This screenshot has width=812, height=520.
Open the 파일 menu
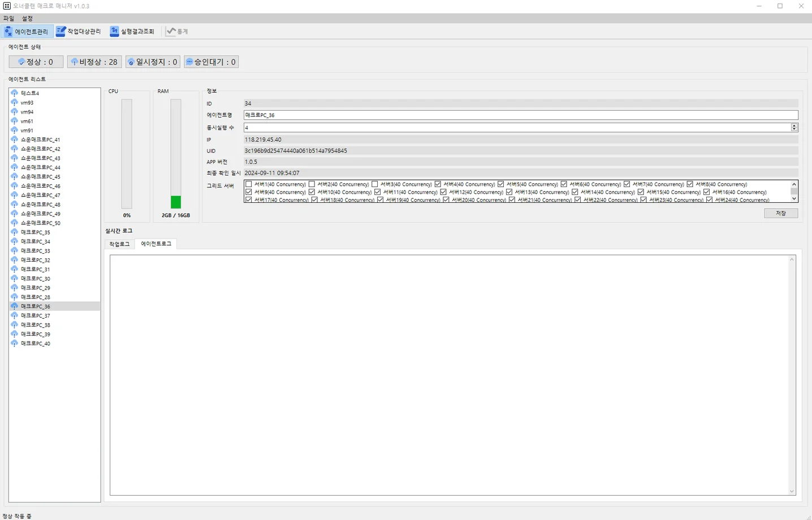[x=8, y=19]
